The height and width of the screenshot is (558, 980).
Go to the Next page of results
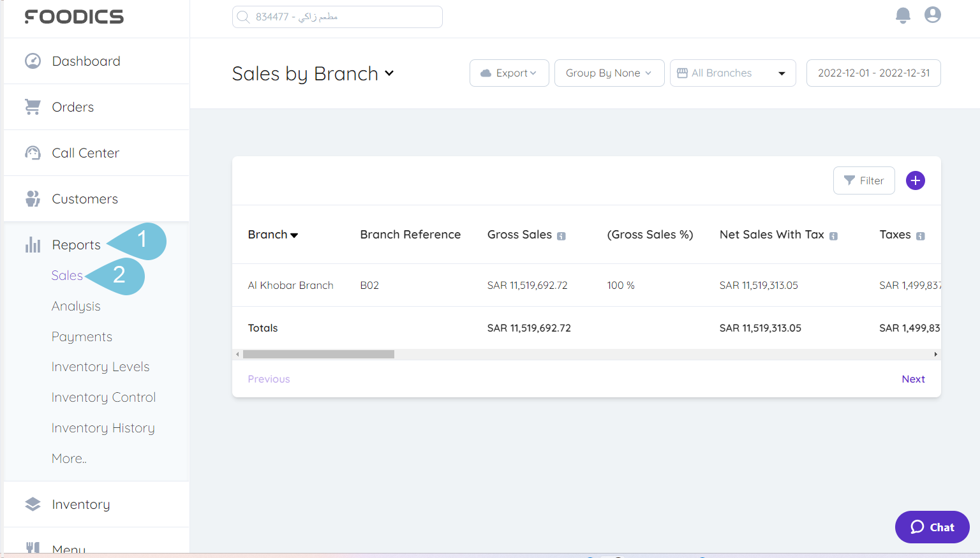pos(913,378)
